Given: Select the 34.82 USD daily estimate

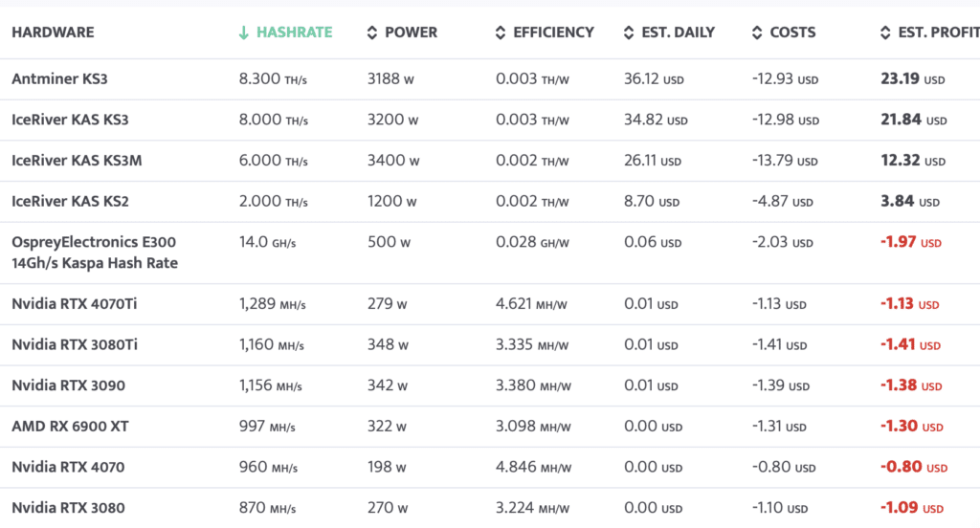Looking at the screenshot, I should (656, 120).
